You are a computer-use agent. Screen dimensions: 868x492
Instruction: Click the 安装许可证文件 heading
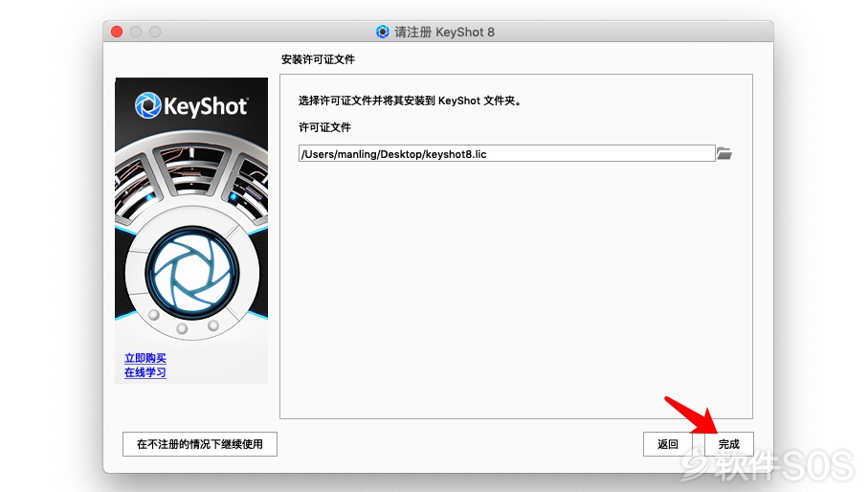(x=319, y=59)
